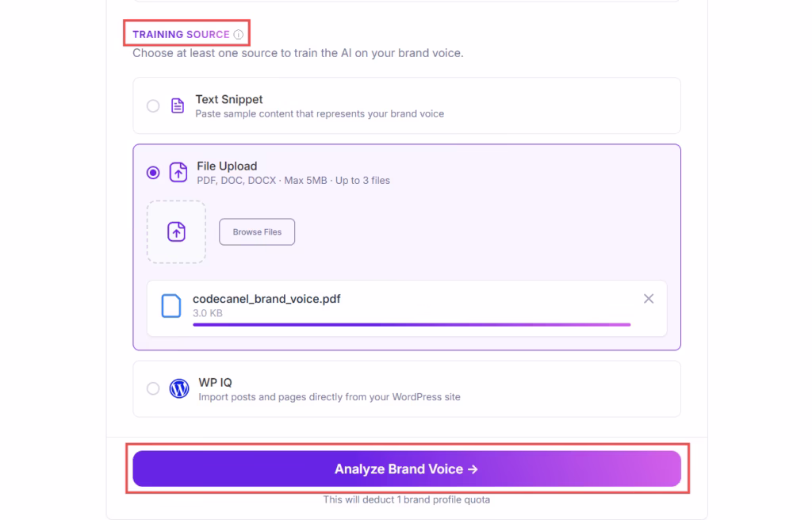Click 'Choose at least one source' text

click(298, 53)
